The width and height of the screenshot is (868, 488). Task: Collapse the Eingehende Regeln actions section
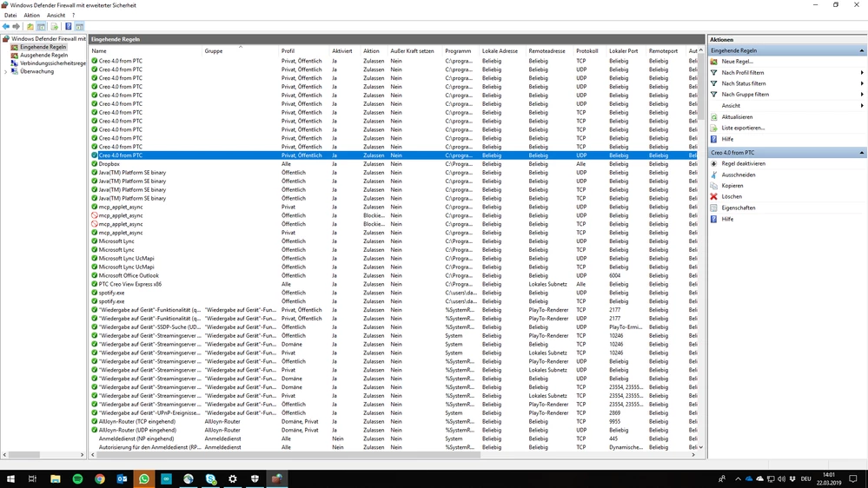pyautogui.click(x=862, y=50)
